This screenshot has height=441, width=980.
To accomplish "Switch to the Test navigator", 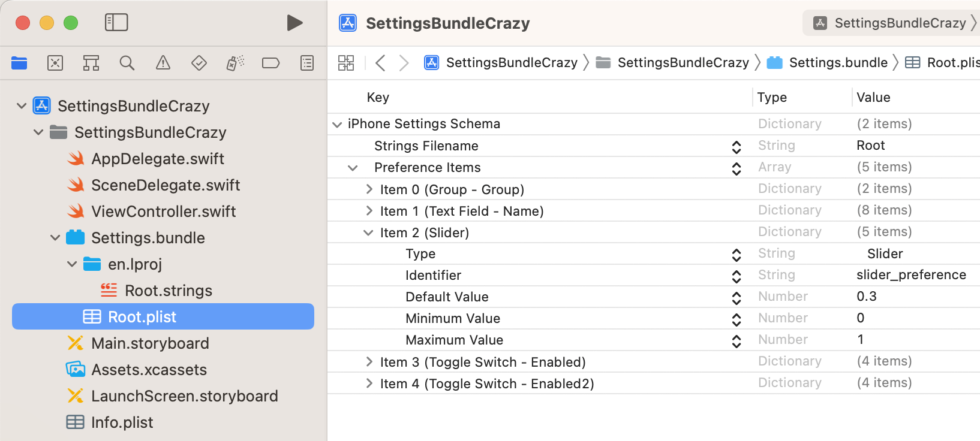I will 199,63.
